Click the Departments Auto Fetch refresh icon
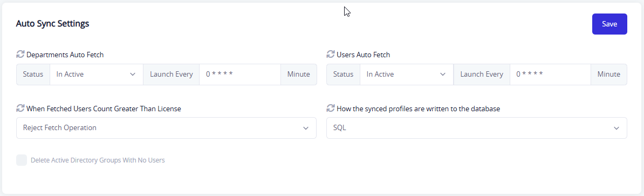This screenshot has height=196, width=644. coord(20,54)
